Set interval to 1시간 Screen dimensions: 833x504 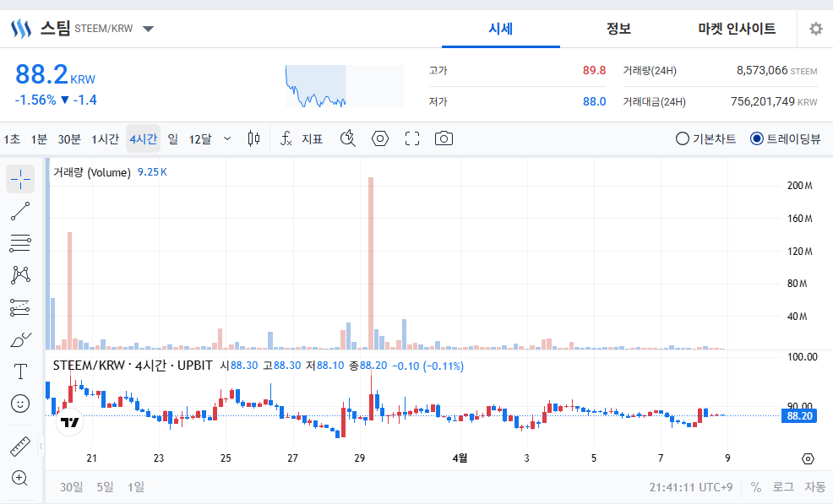[x=105, y=139]
